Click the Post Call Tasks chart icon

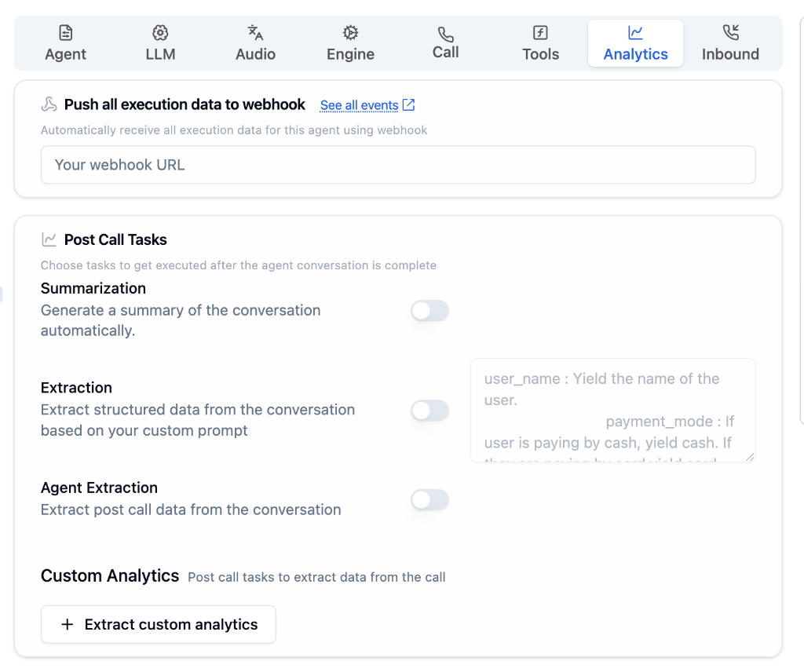point(49,239)
